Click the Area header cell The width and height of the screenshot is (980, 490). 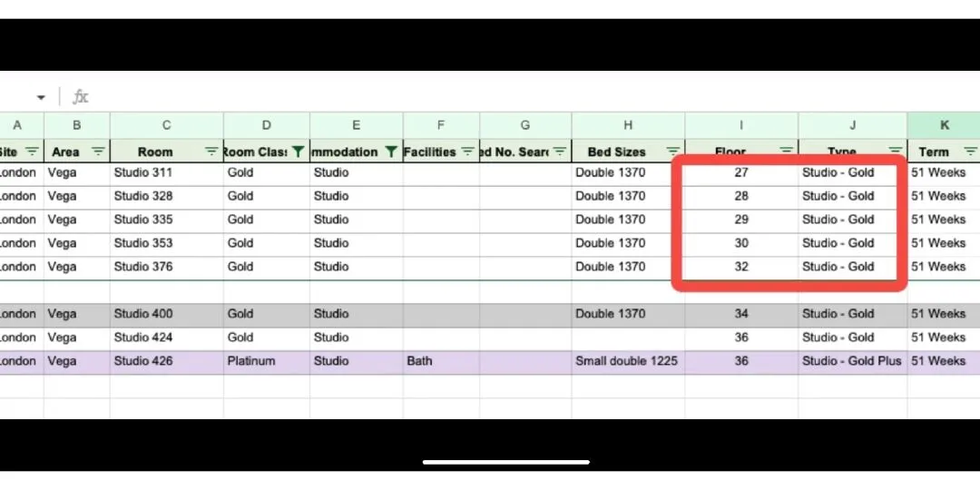(77, 152)
